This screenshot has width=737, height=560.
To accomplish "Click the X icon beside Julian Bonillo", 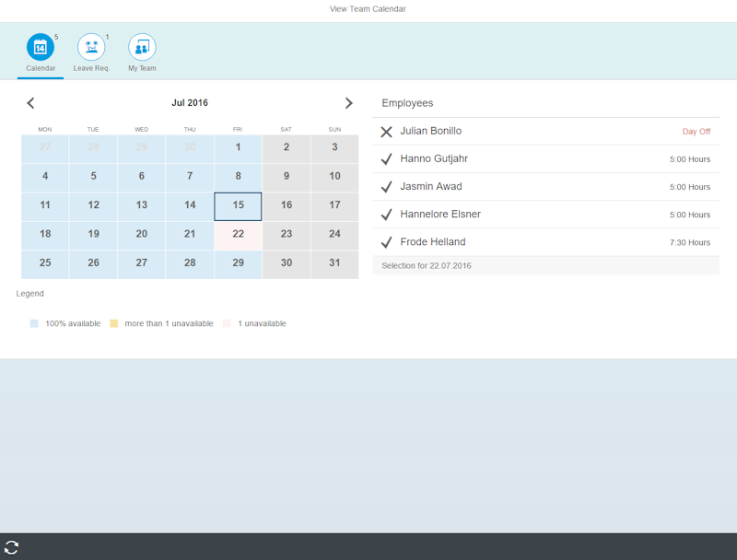I will (386, 132).
